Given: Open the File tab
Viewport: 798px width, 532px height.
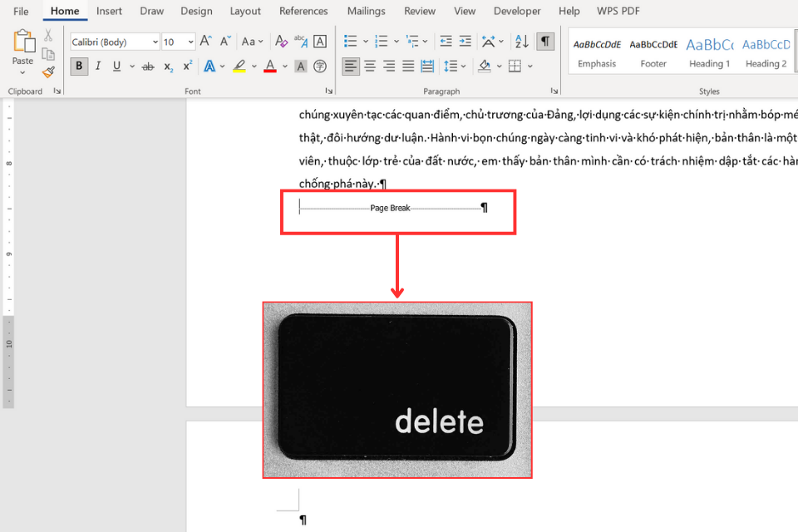Looking at the screenshot, I should (21, 11).
